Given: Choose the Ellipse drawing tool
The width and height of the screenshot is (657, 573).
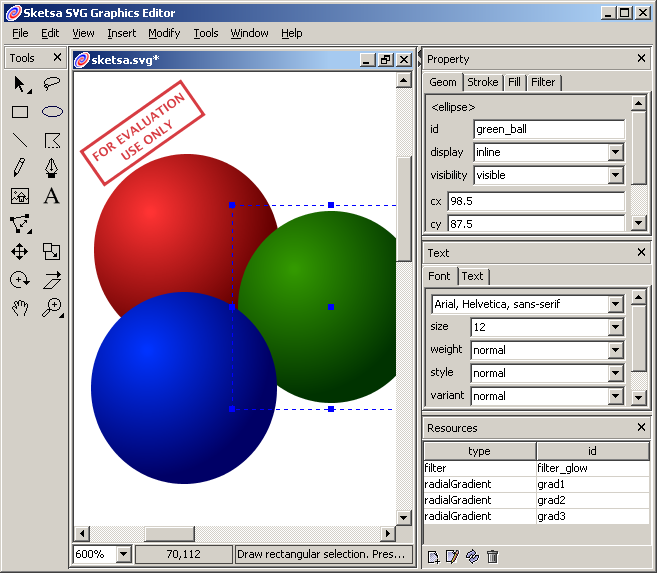Looking at the screenshot, I should point(52,112).
